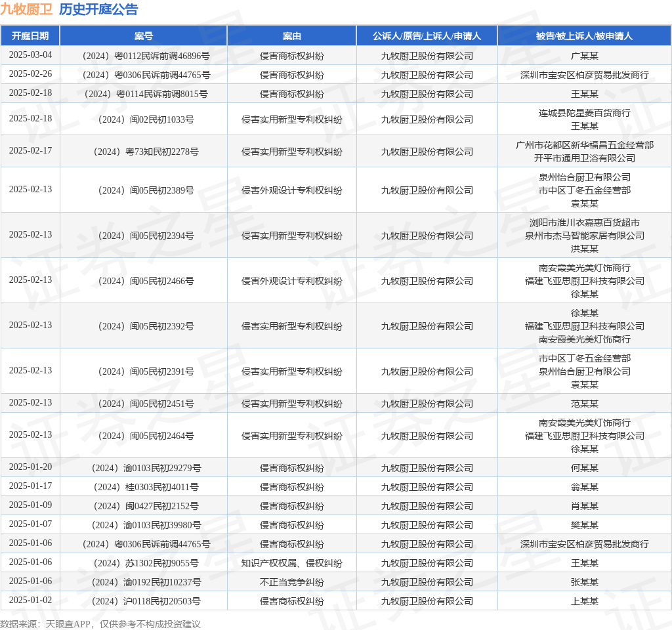The height and width of the screenshot is (630, 672).
Task: Click case number 沪0118民初20503号
Action: pyautogui.click(x=146, y=601)
